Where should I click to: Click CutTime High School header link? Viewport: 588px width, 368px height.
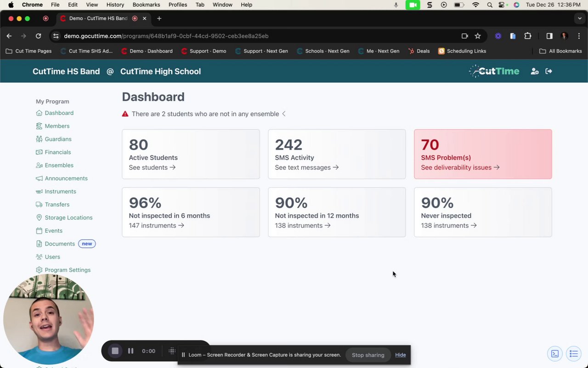coord(160,71)
